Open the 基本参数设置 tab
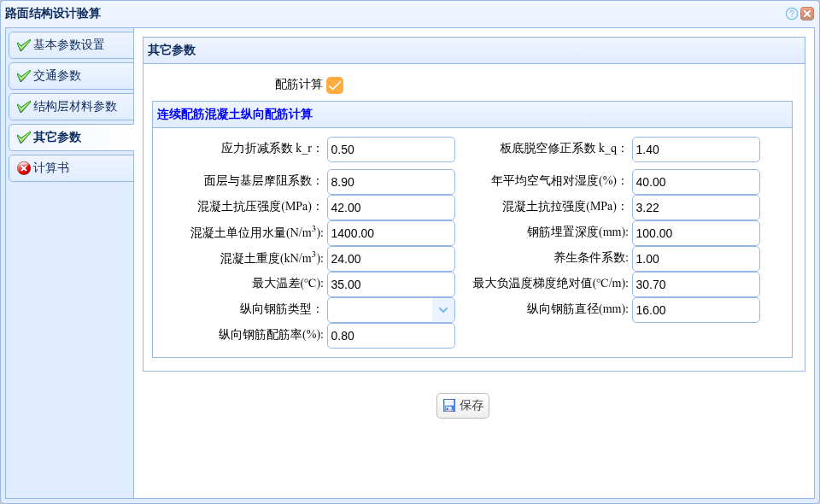The width and height of the screenshot is (820, 504). 71,45
